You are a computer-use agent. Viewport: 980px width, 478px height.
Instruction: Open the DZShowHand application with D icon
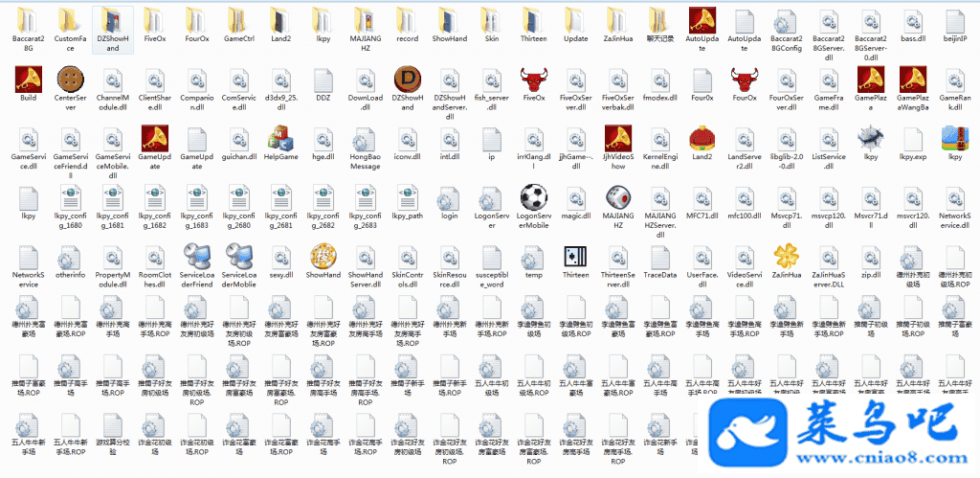point(408,80)
